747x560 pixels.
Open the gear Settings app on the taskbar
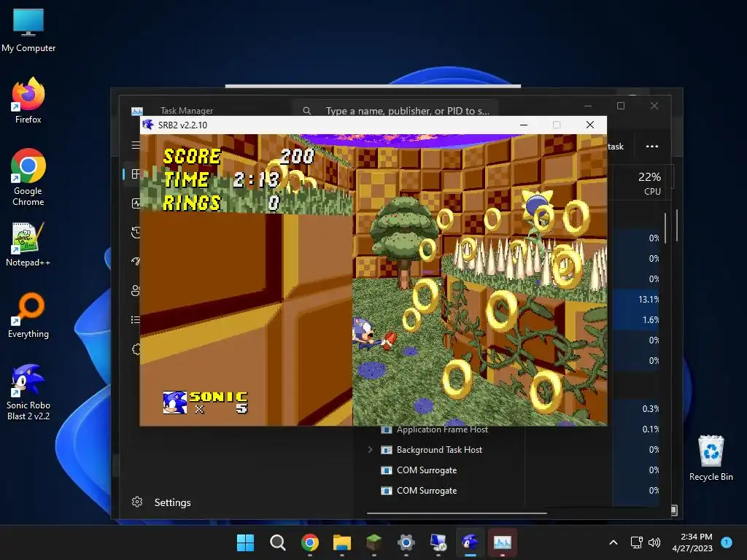tap(406, 542)
